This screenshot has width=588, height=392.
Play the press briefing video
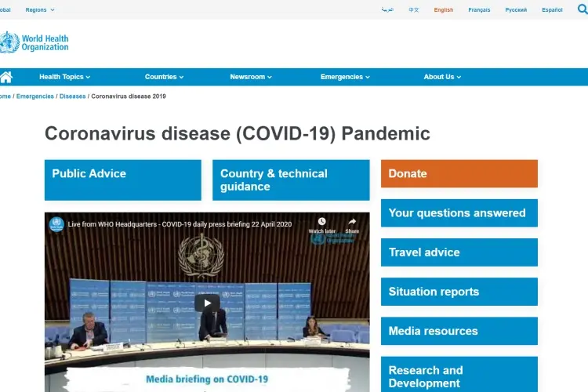207,303
